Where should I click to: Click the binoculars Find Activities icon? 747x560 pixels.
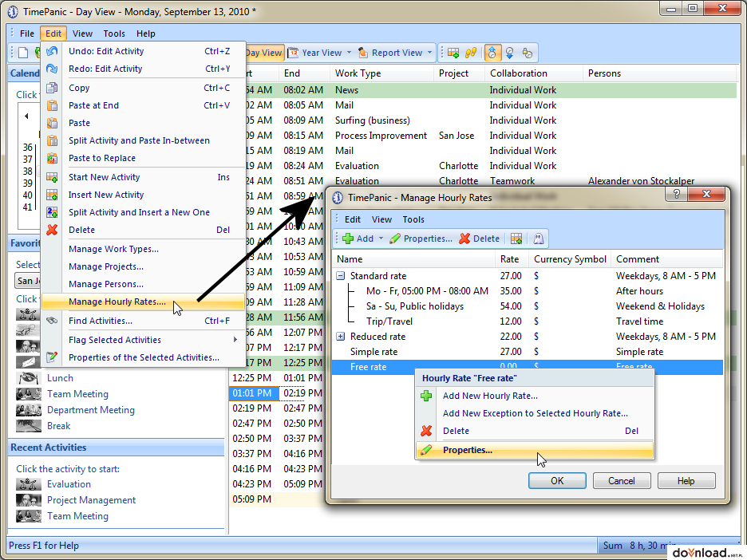pyautogui.click(x=52, y=321)
